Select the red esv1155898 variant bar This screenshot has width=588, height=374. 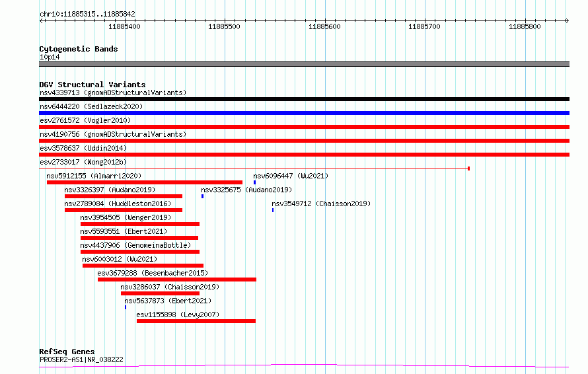point(196,321)
